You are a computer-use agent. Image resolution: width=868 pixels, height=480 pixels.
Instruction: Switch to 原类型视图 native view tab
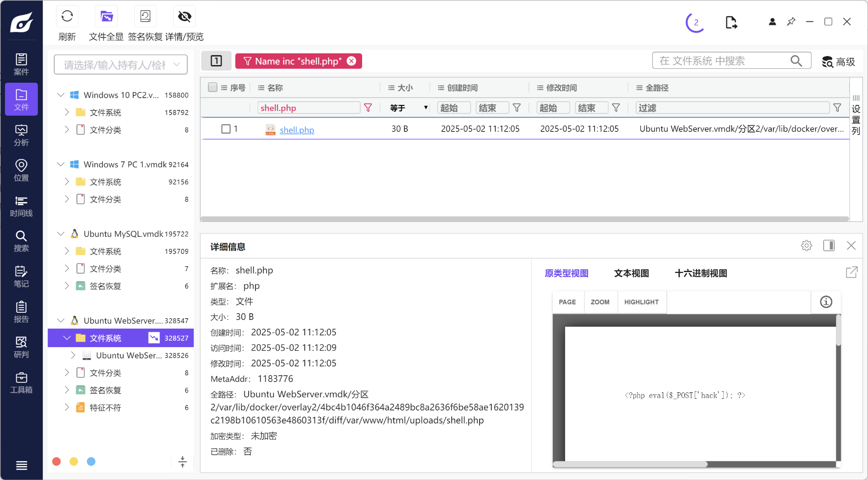566,273
